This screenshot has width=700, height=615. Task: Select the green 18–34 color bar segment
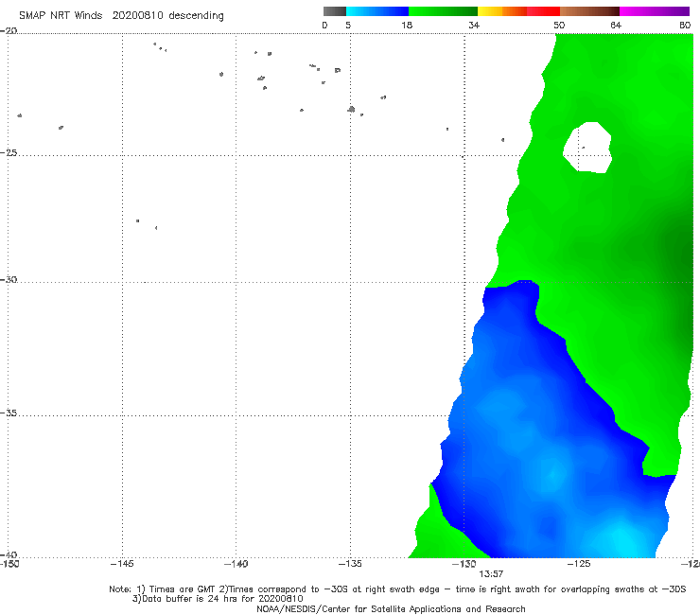pyautogui.click(x=443, y=11)
